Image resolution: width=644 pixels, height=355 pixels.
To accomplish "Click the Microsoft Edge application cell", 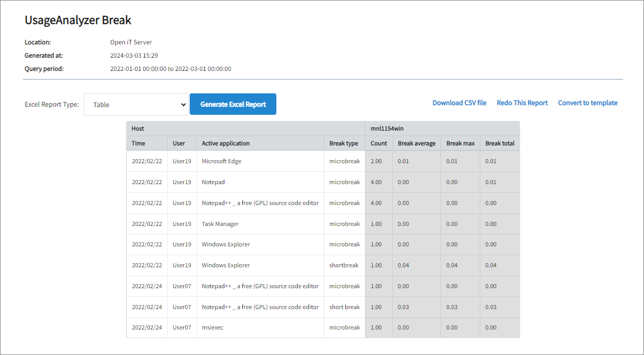I will click(x=221, y=161).
